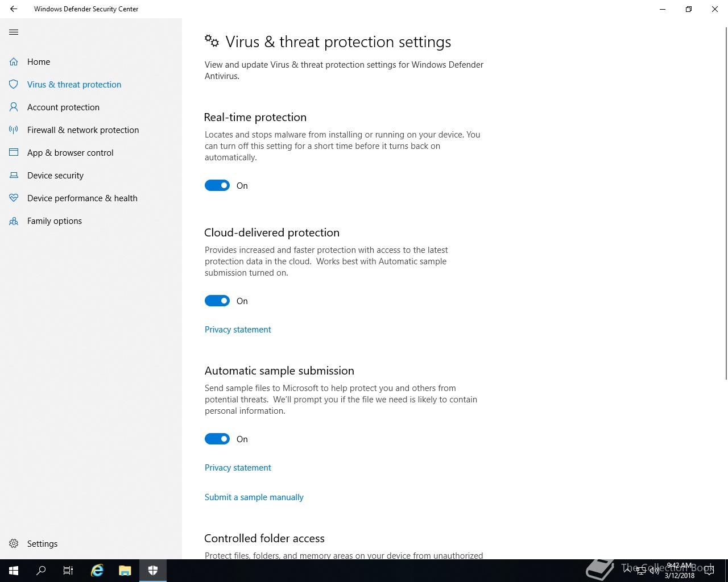Click the people icon for Family options
Viewport: 728px width, 582px height.
[14, 221]
